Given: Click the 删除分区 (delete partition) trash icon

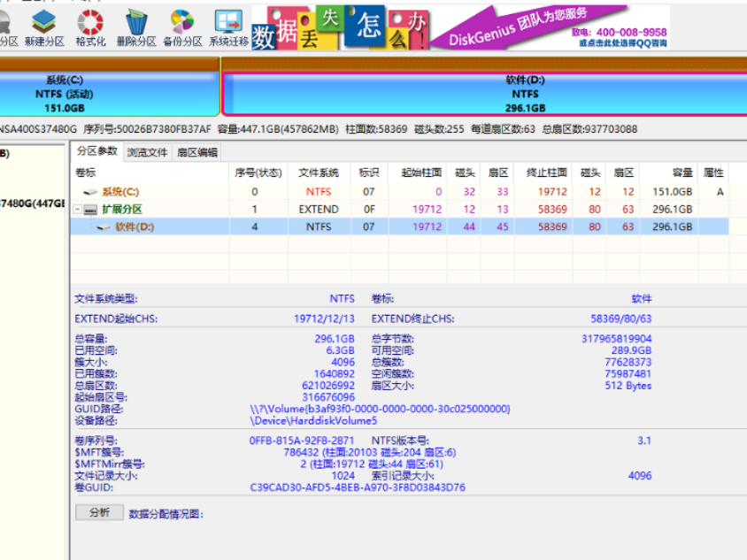Looking at the screenshot, I should coord(136,28).
